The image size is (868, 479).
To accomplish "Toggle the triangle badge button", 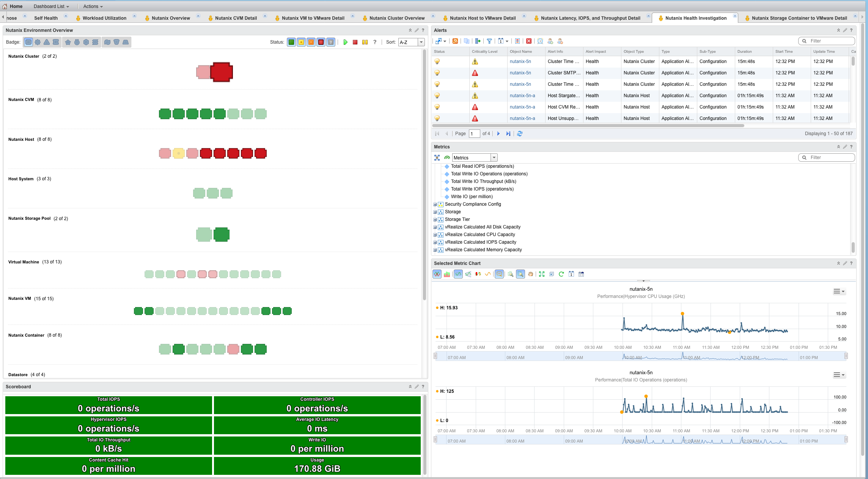I will pos(47,42).
